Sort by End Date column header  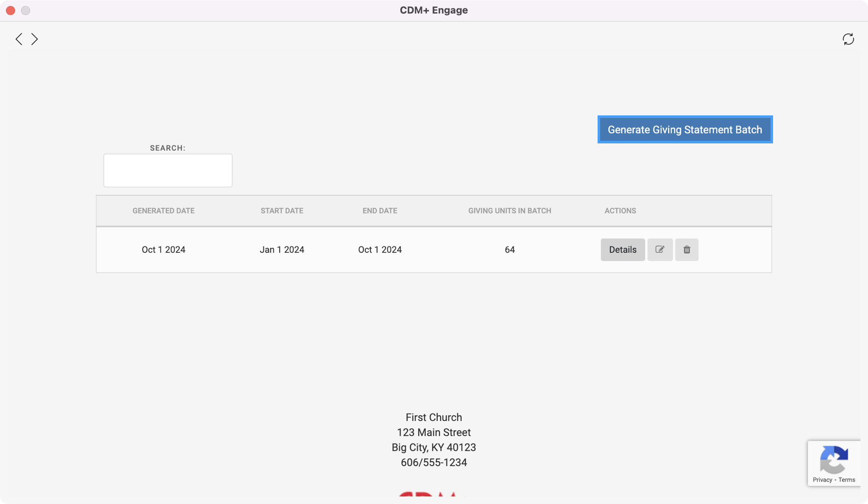(379, 210)
